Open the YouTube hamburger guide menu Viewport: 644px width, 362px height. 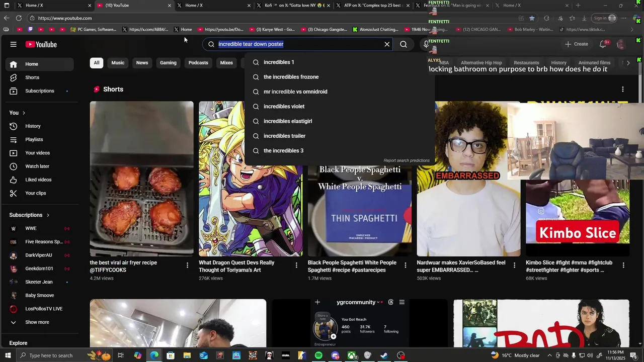[14, 44]
